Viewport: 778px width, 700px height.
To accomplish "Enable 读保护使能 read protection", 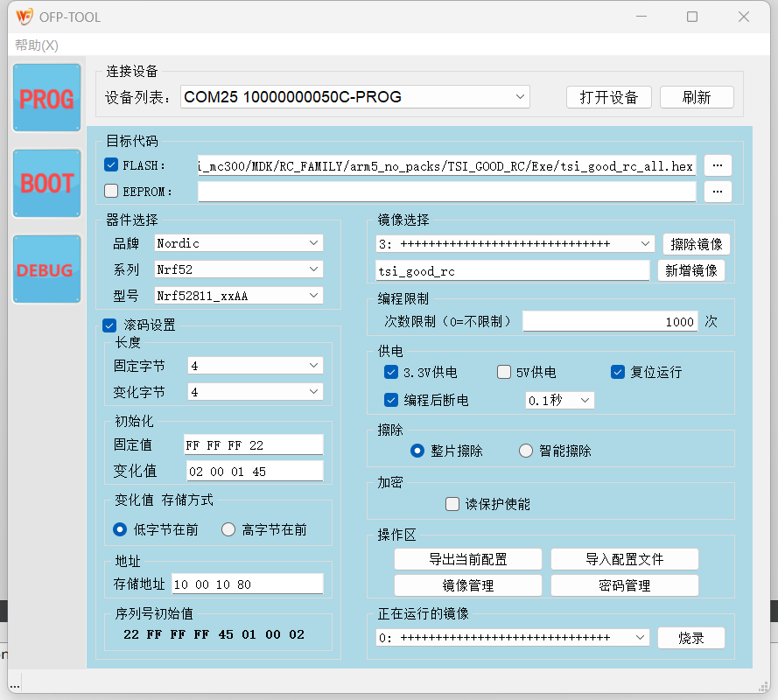I will tap(452, 503).
